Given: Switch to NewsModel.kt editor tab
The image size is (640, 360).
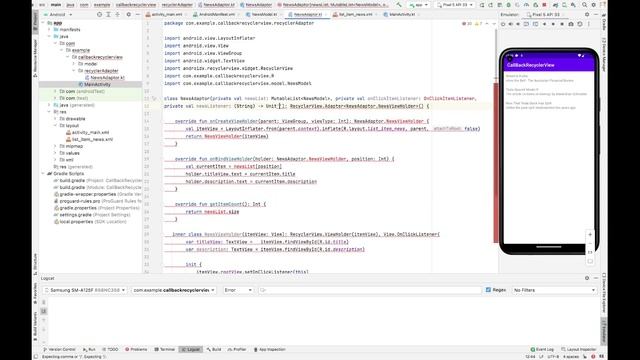Looking at the screenshot, I should click(264, 14).
